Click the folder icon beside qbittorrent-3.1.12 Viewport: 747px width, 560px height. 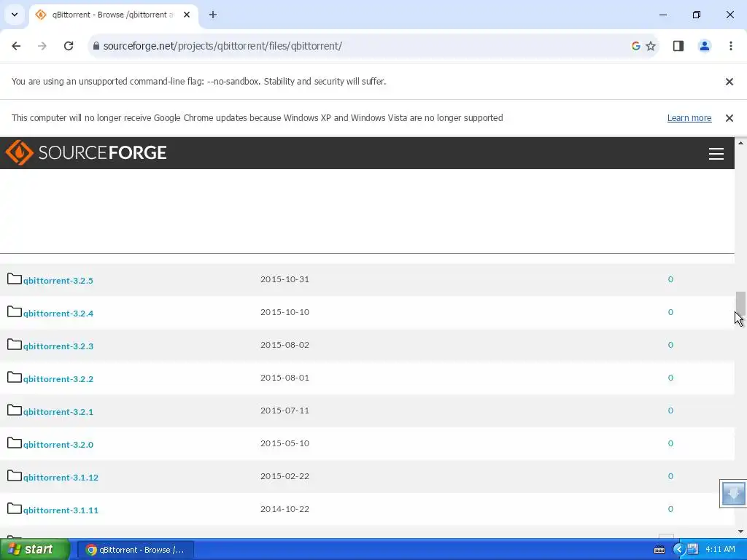pyautogui.click(x=15, y=476)
